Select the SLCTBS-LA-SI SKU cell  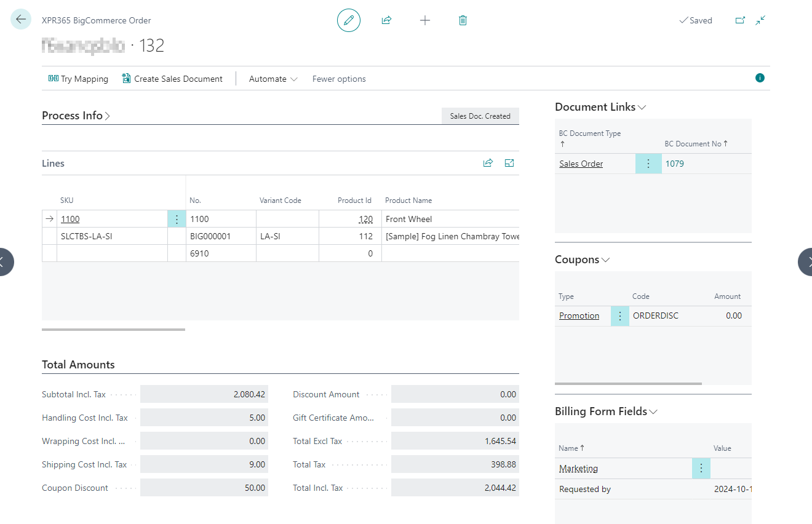pyautogui.click(x=112, y=236)
